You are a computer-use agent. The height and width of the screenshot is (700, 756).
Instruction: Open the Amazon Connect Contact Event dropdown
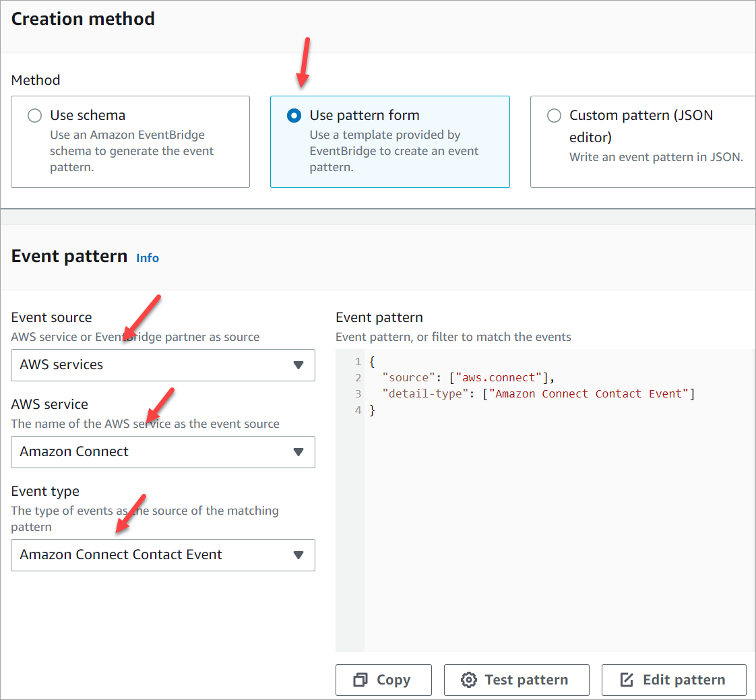pos(163,555)
